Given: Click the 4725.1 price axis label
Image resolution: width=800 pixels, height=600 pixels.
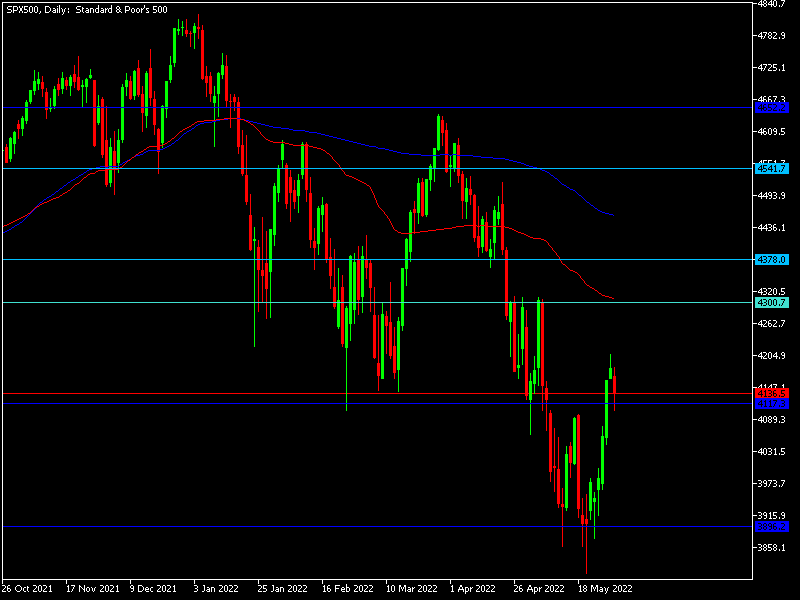Looking at the screenshot, I should coord(771,67).
